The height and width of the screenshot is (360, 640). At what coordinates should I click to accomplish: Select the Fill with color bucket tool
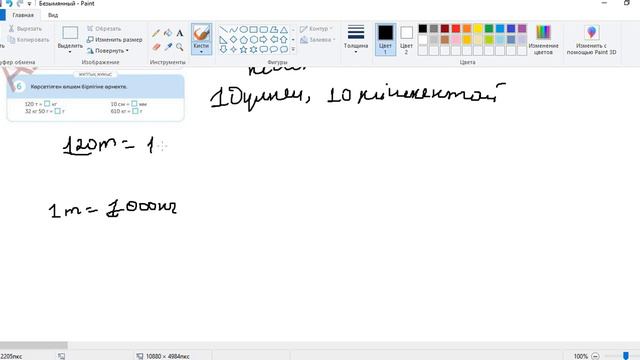(168, 33)
